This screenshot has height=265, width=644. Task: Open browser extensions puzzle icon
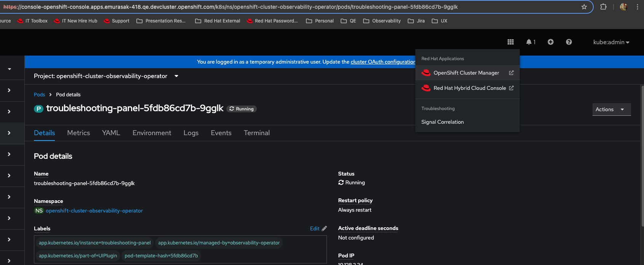click(603, 7)
